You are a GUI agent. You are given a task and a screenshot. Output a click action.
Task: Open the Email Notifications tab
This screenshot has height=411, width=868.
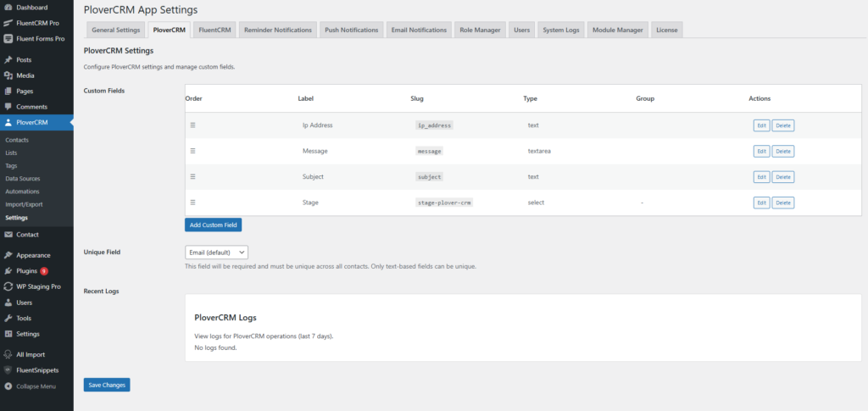[x=419, y=30]
